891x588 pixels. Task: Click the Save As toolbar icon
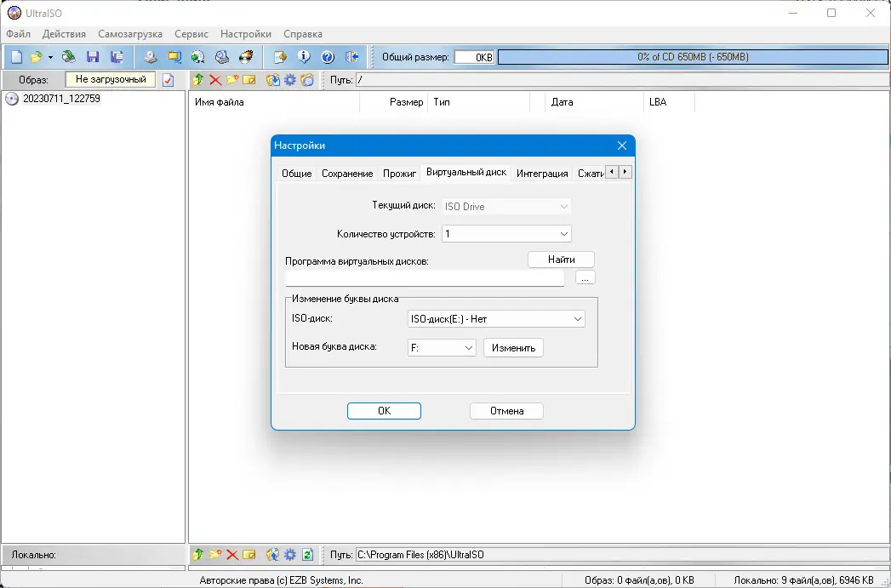point(117,57)
